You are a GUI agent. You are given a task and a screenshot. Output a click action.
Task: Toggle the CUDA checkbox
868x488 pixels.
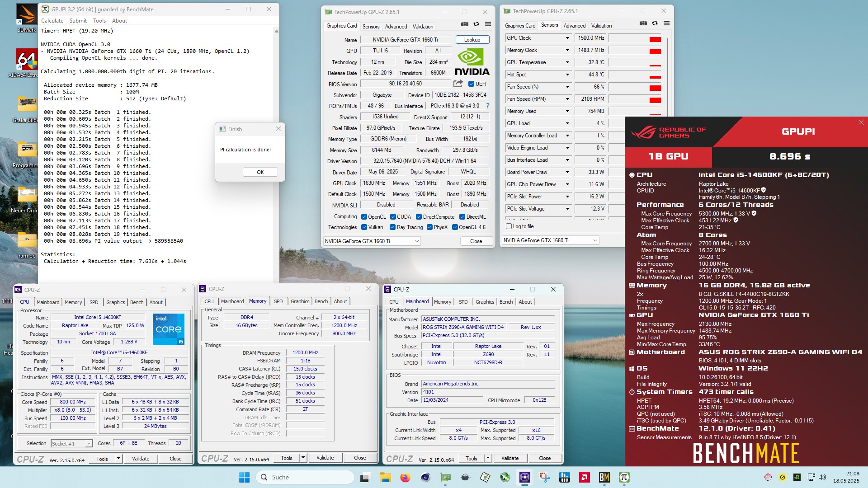[393, 217]
